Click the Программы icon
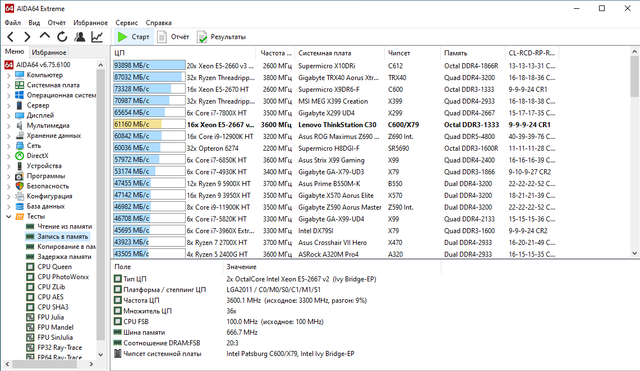This screenshot has width=640, height=371. 20,176
